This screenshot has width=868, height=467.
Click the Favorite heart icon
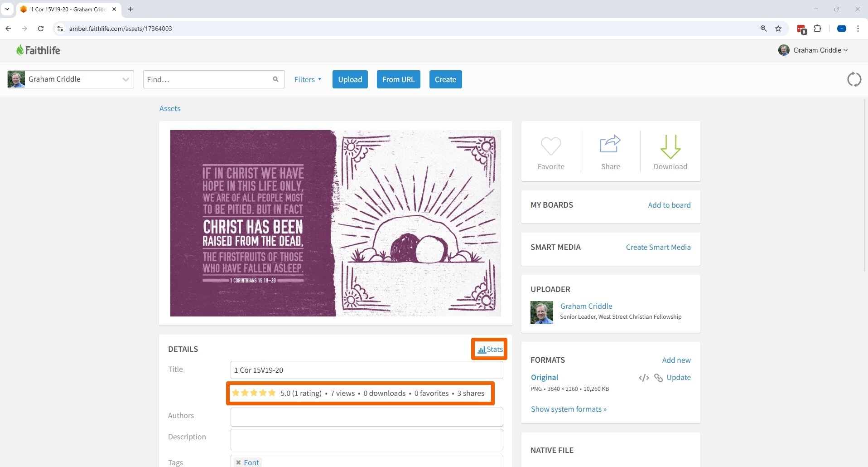[x=551, y=146]
